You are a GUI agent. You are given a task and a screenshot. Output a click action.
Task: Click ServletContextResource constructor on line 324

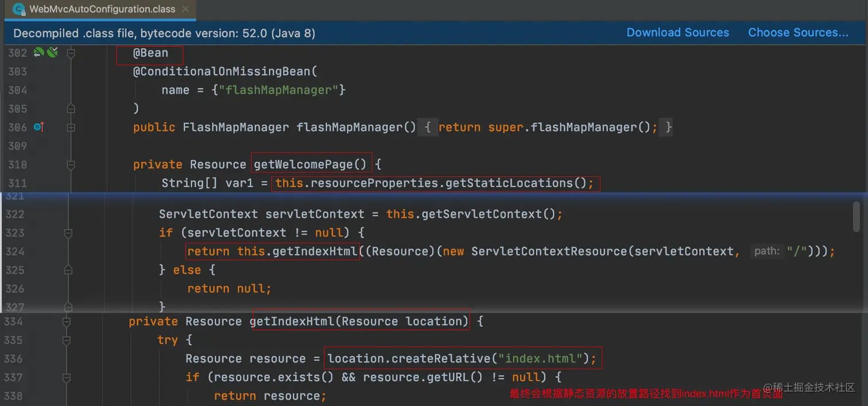(x=549, y=251)
